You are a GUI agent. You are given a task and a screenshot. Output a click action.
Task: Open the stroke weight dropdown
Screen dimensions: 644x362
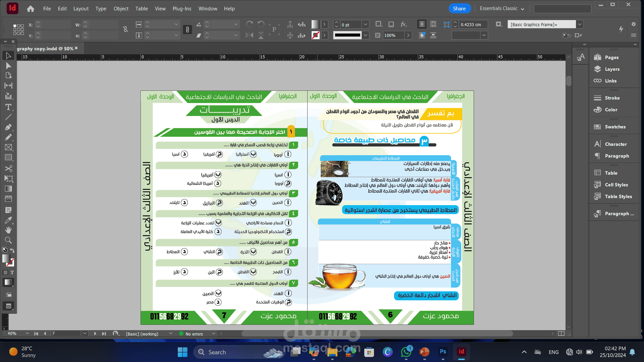366,24
